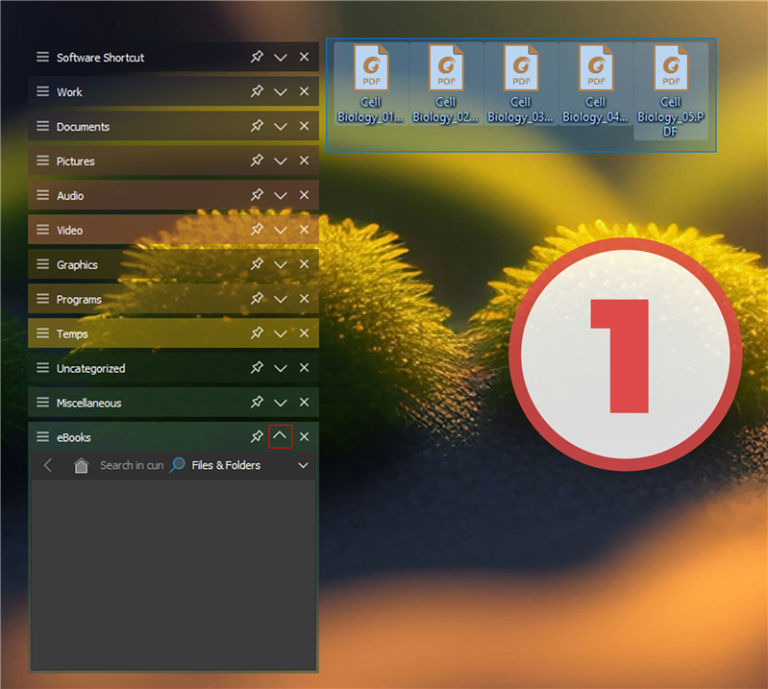768x689 pixels.
Task: Click the magnifier search icon in eBooks
Action: click(177, 465)
